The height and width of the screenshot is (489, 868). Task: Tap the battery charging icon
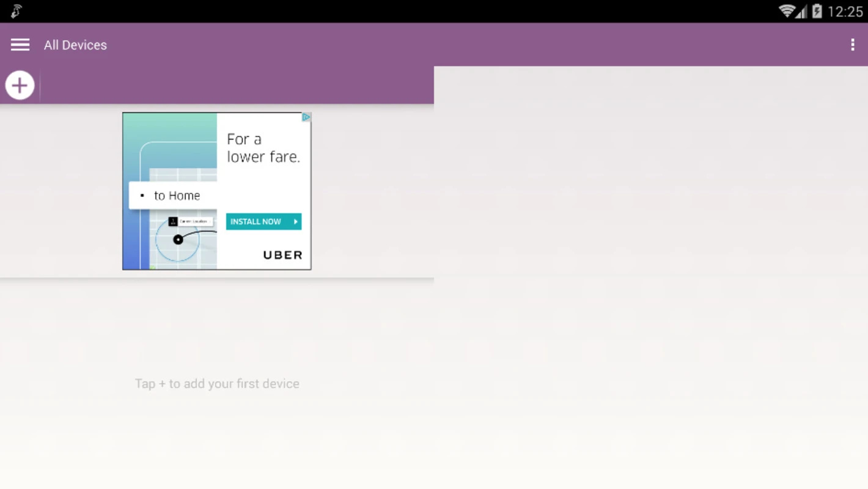click(x=817, y=11)
